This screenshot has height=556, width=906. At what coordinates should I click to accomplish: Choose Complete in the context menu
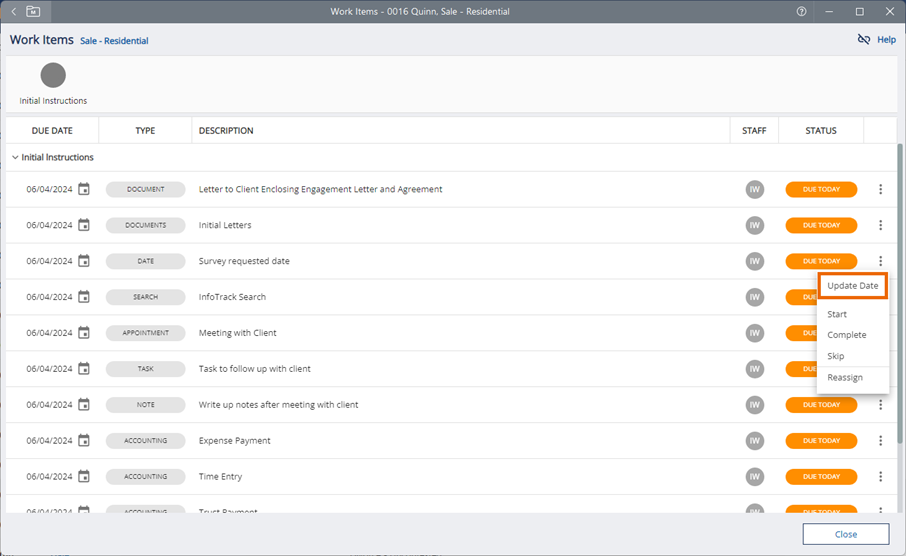[846, 335]
